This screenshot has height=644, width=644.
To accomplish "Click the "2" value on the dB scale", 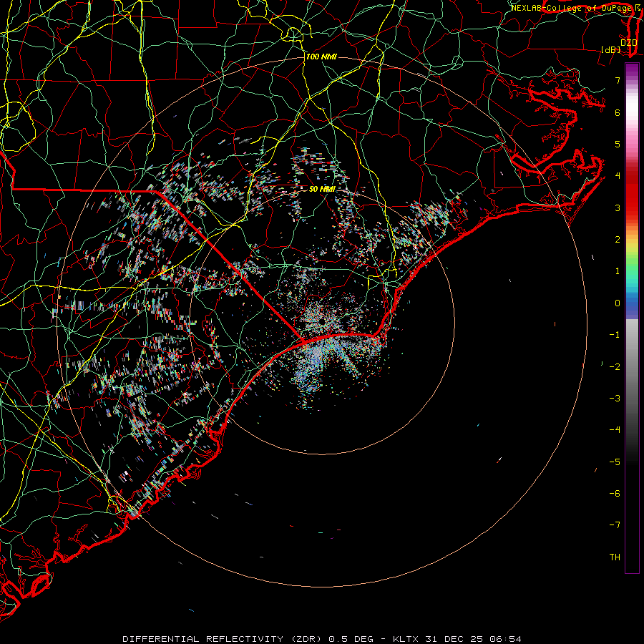I will [618, 240].
